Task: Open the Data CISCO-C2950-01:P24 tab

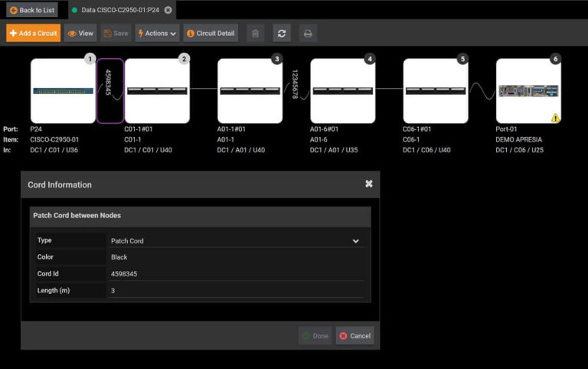Action: point(119,10)
